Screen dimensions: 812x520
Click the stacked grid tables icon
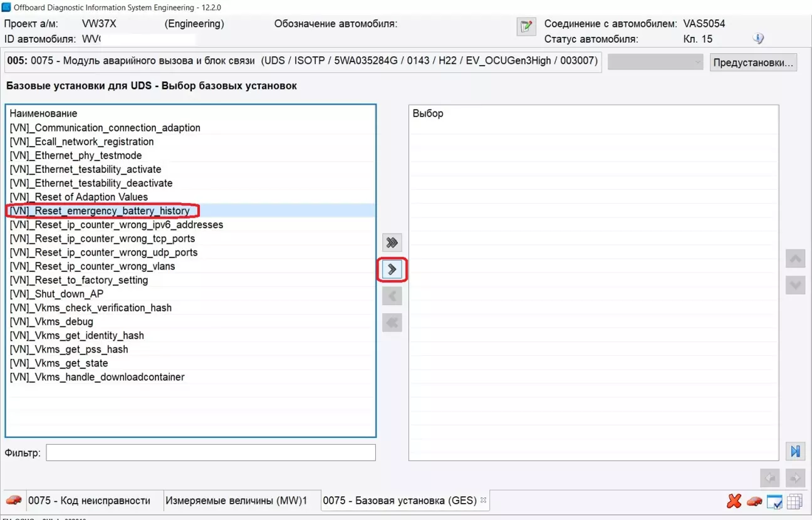(794, 501)
